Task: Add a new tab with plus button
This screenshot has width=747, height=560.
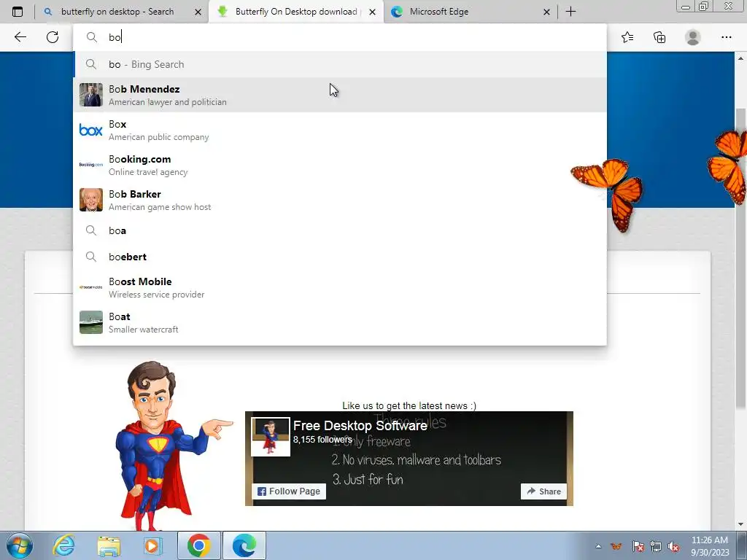Action: [x=570, y=12]
